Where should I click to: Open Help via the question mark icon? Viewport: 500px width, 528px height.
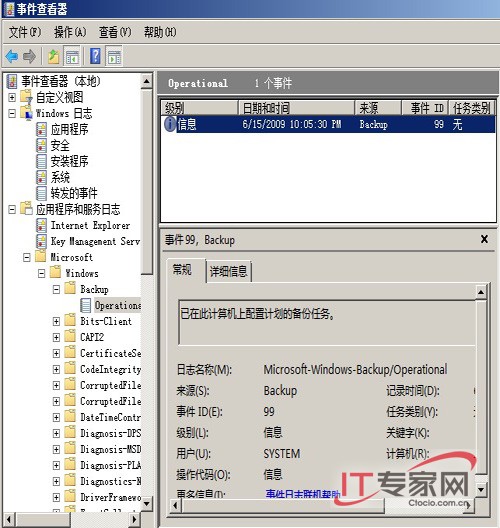95,56
